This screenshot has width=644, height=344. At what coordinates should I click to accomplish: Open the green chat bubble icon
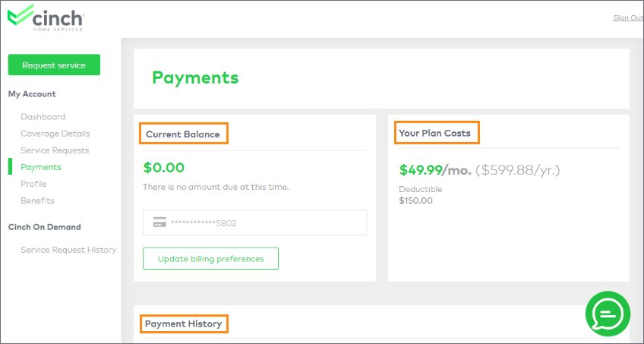[608, 314]
